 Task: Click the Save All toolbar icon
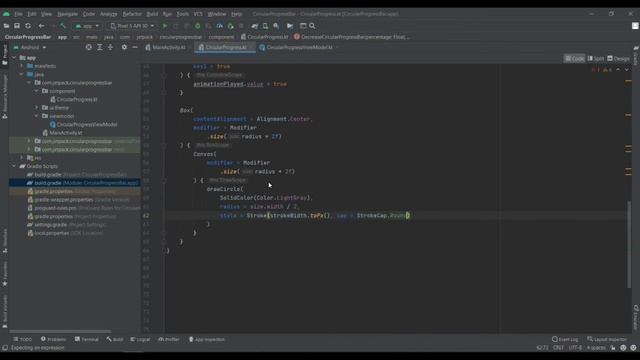click(x=17, y=26)
